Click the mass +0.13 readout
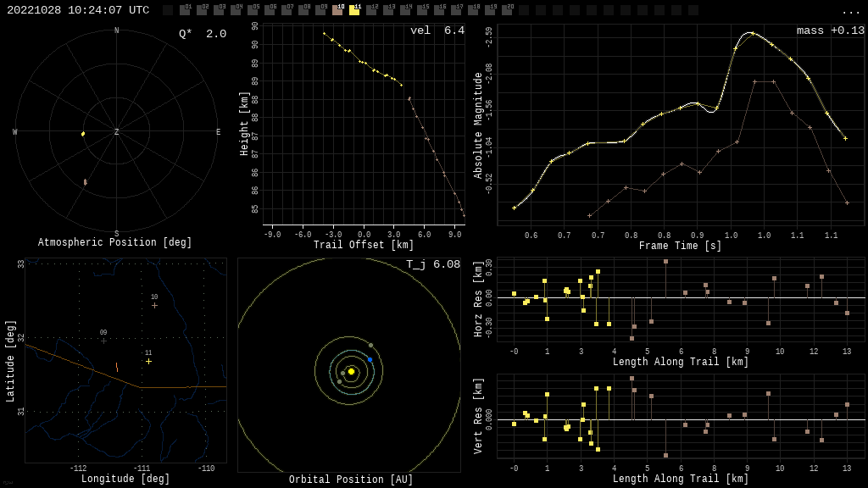The width and height of the screenshot is (868, 488). [x=831, y=30]
